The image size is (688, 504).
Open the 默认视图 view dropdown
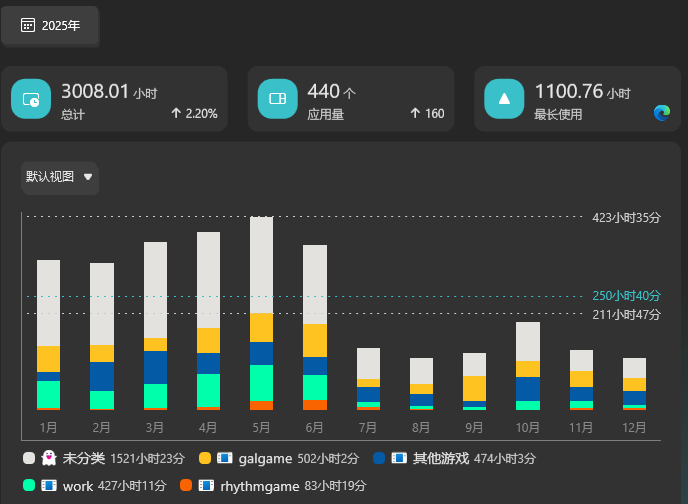(x=60, y=177)
